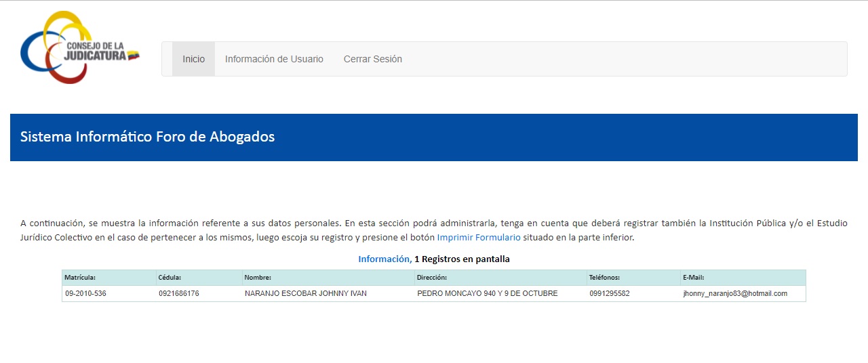The height and width of the screenshot is (363, 868).
Task: Click the Nombre column header
Action: 328,278
